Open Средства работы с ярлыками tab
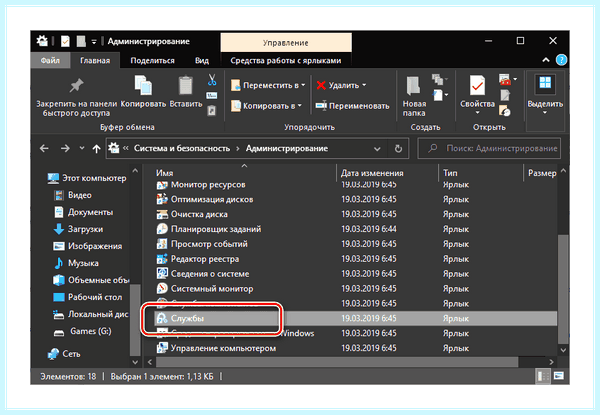 285,60
